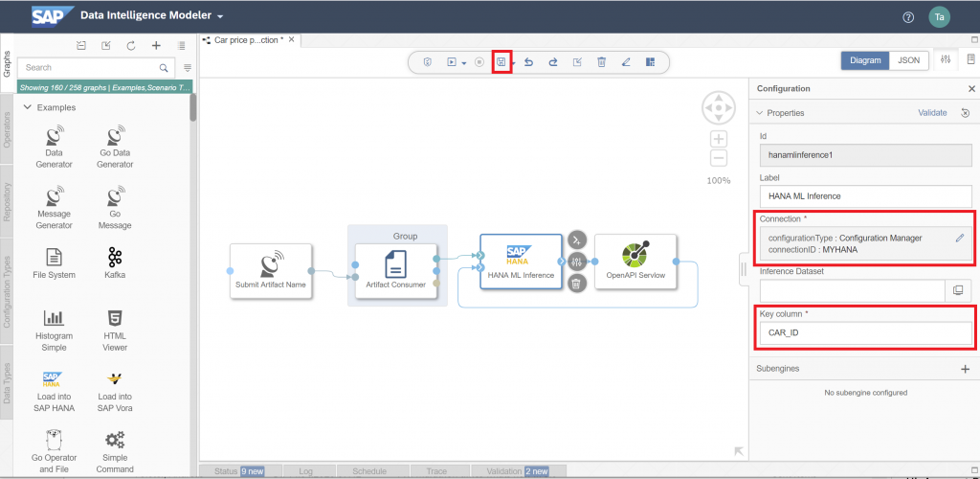
Task: Open the documentation panel icon
Action: click(x=970, y=59)
